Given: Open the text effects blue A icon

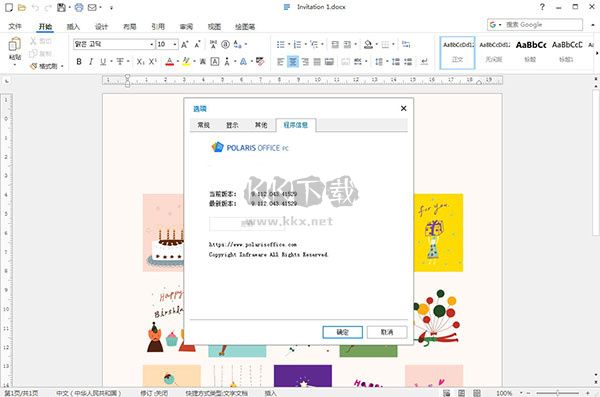Looking at the screenshot, I should tap(243, 62).
